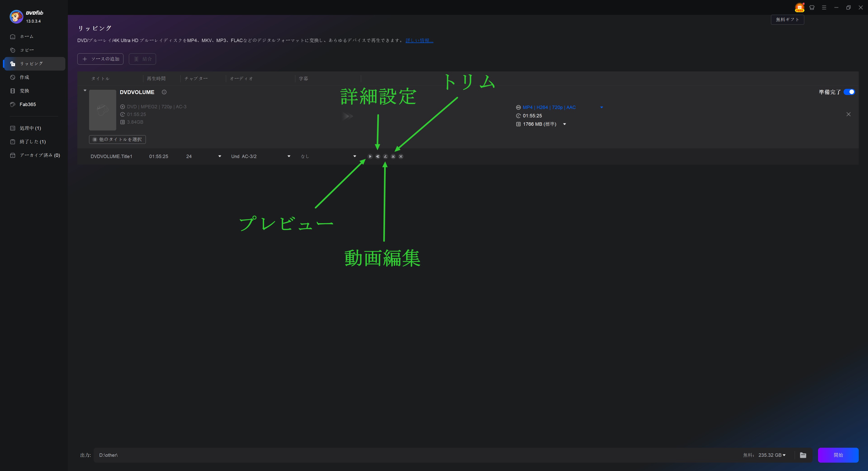Screen dimensions: 868x471
Task: Open the 詳しい情報 link
Action: click(419, 40)
